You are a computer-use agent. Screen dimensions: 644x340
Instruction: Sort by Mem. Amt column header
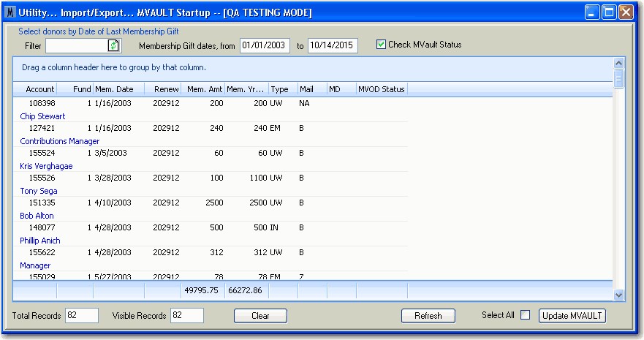pos(203,89)
